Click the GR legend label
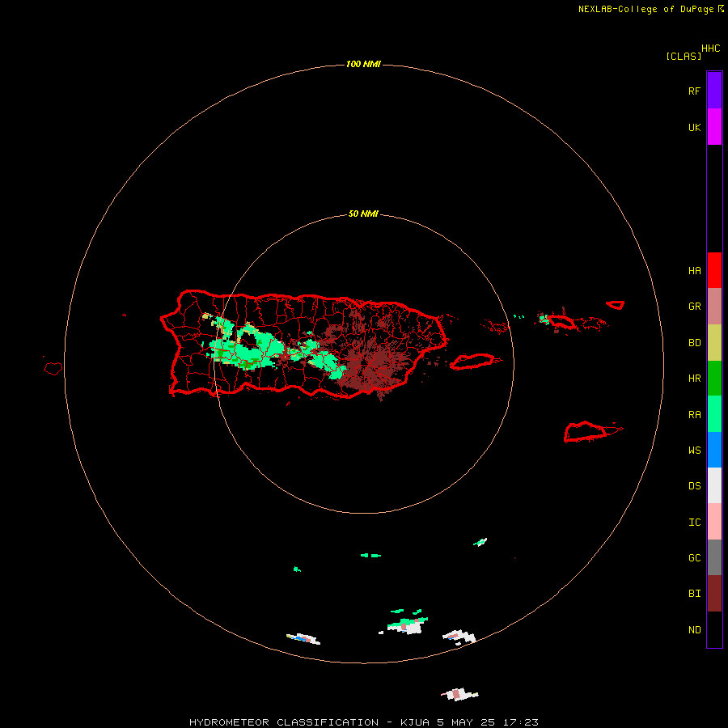728x728 pixels. [x=694, y=307]
